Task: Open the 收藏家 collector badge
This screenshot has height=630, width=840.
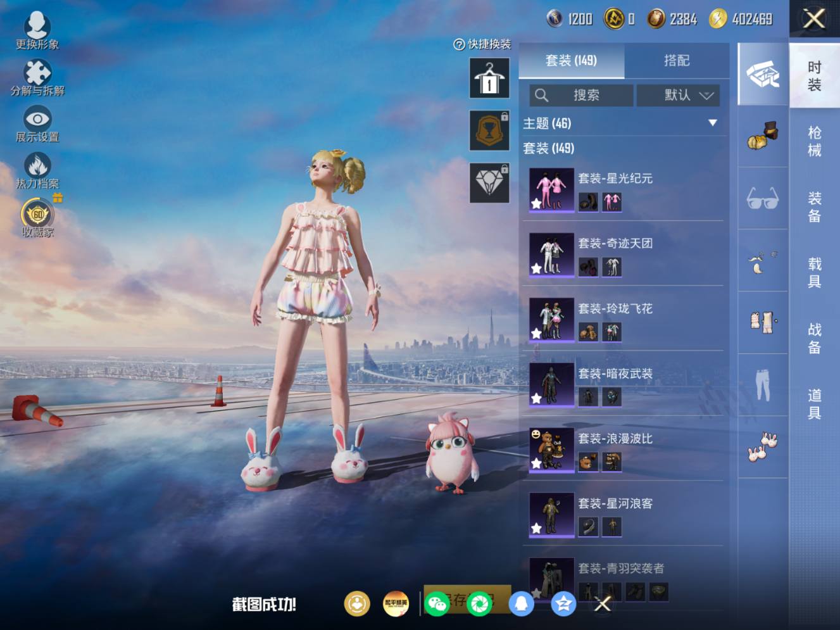Action: pos(37,214)
